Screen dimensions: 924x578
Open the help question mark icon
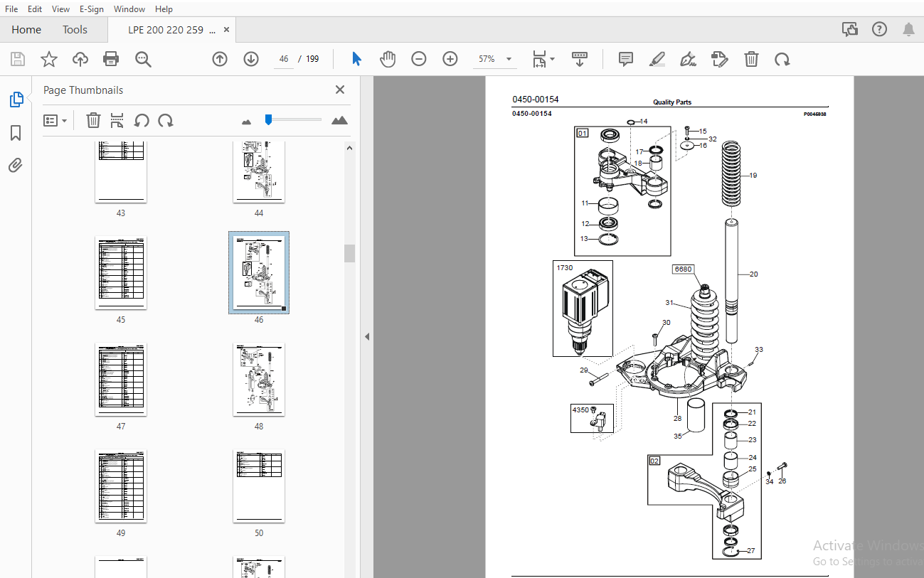(880, 29)
